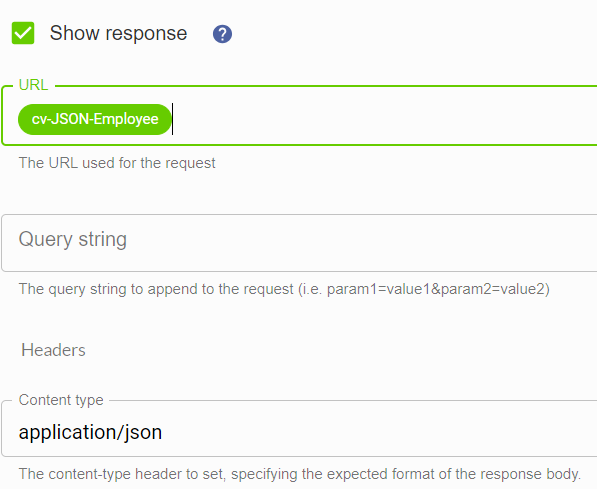Click the white checkmark in green box

pyautogui.click(x=23, y=33)
